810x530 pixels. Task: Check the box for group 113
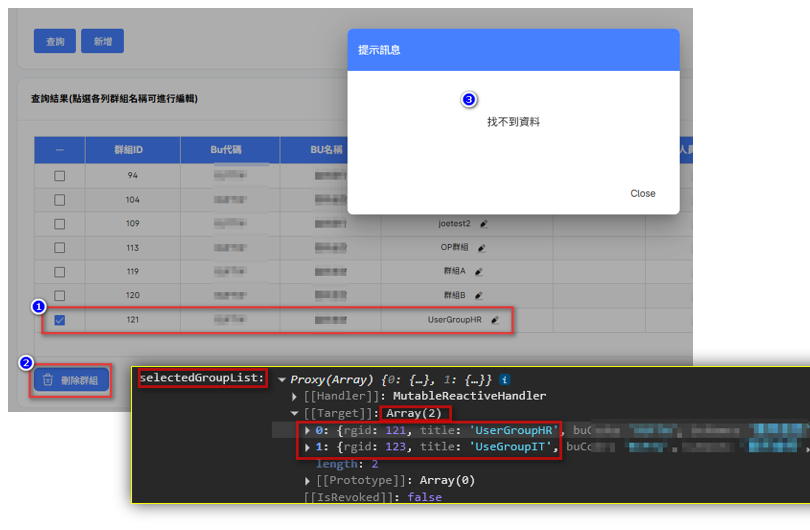59,247
